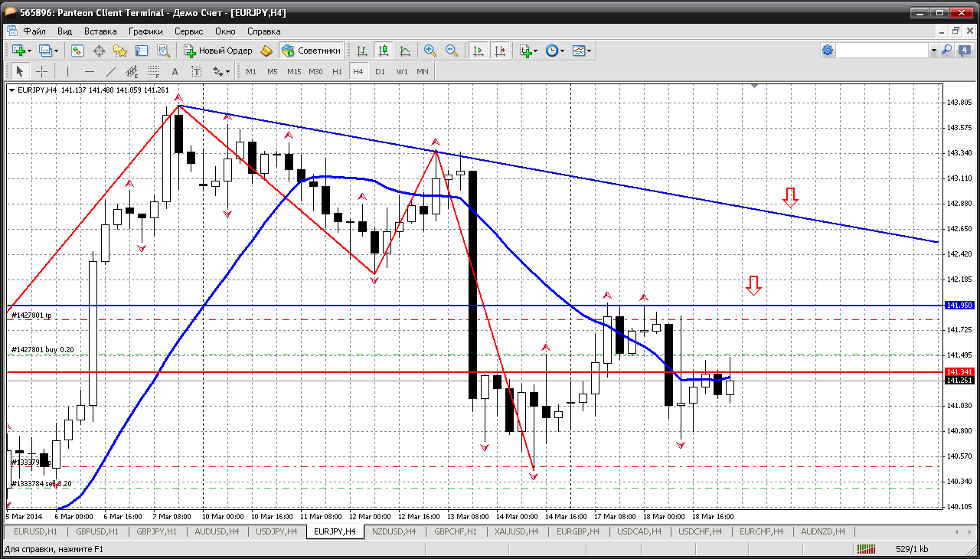Open the Вставка menu

(x=100, y=31)
